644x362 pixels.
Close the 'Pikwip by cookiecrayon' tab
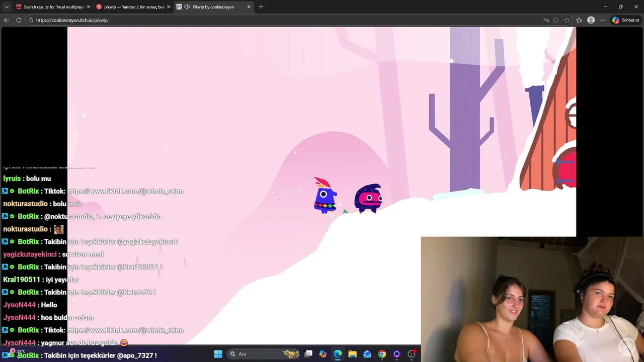(x=249, y=7)
